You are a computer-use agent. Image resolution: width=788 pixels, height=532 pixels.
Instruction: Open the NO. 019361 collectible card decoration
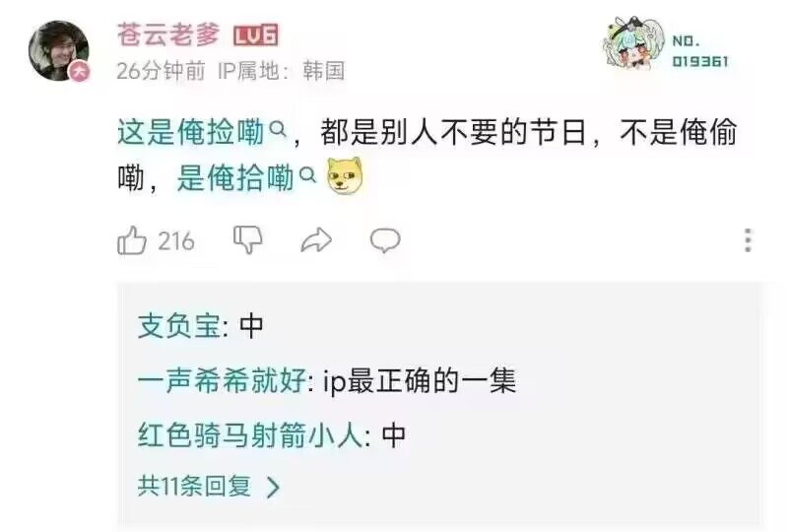pos(668,46)
